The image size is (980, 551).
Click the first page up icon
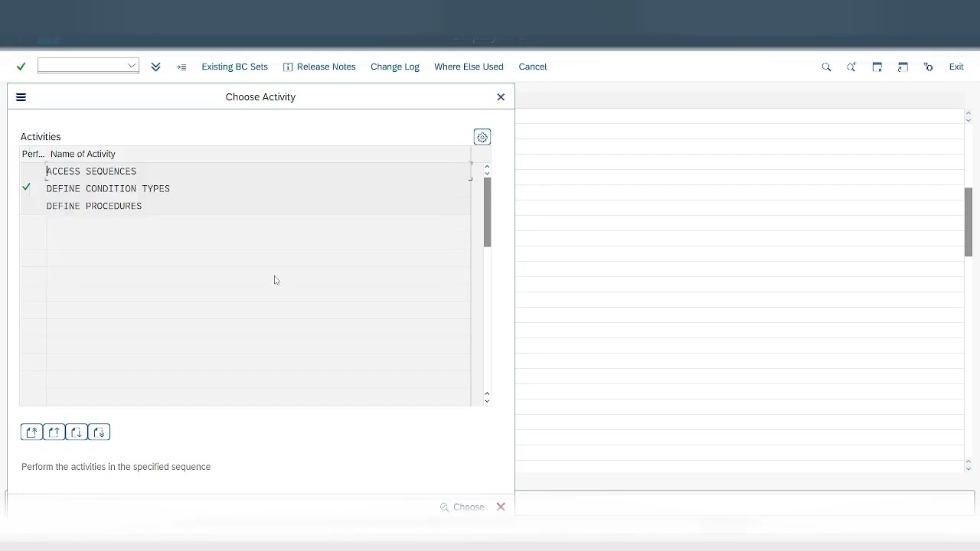pos(31,432)
